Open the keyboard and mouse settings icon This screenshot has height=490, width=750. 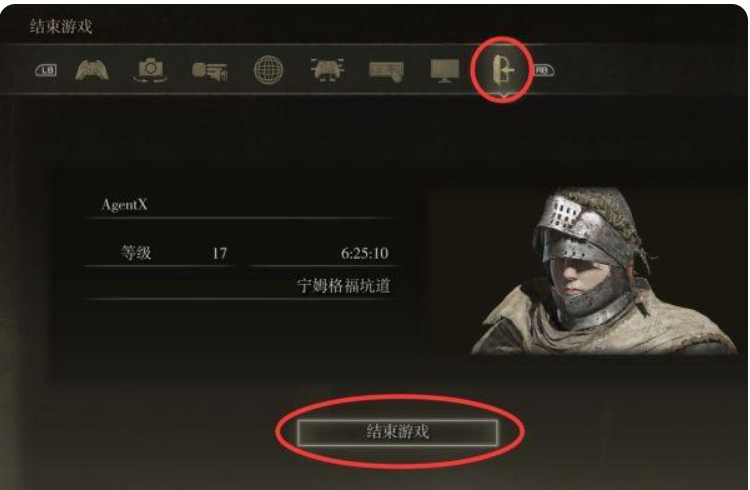click(386, 71)
